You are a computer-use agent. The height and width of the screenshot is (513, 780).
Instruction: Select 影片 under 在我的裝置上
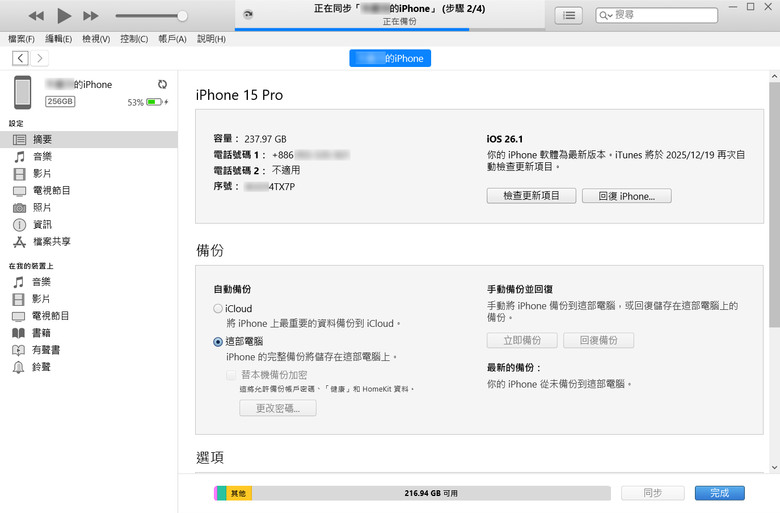click(x=89, y=299)
